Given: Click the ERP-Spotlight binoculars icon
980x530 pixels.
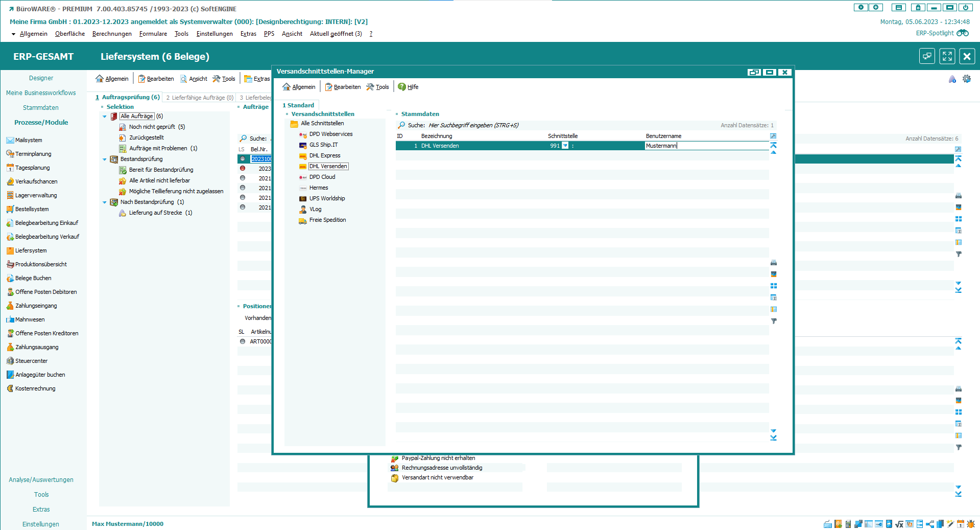Looking at the screenshot, I should click(962, 33).
